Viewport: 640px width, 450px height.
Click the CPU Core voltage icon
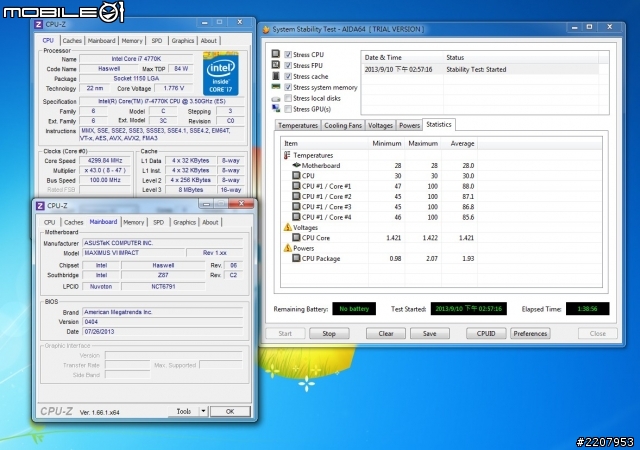296,237
